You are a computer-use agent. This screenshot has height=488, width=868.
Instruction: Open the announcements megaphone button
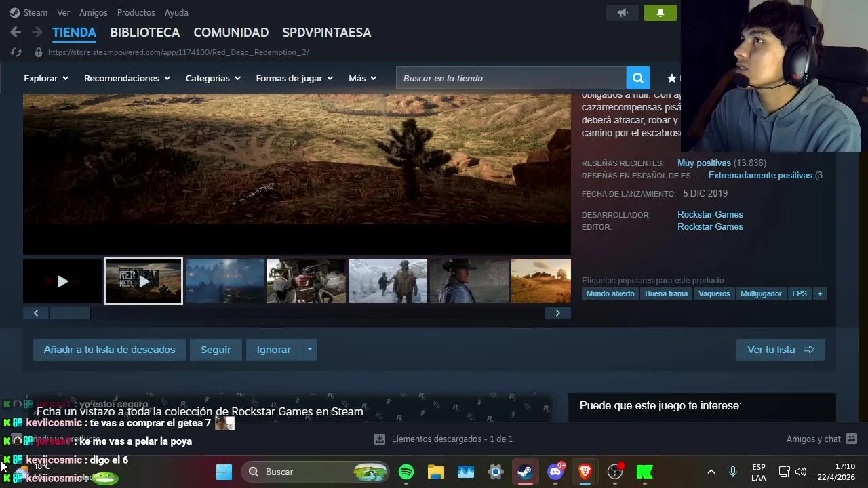(623, 12)
